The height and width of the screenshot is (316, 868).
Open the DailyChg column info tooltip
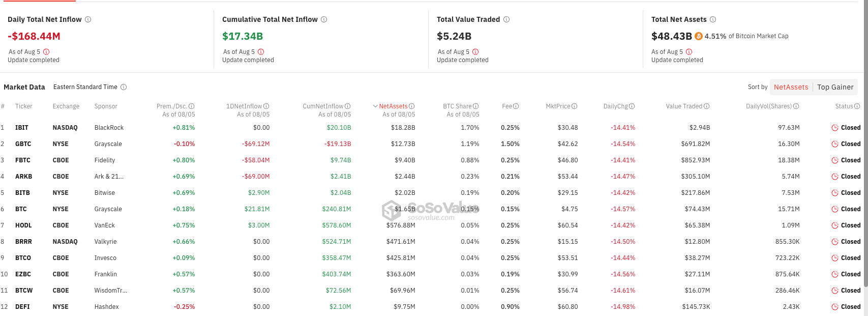[x=633, y=106]
